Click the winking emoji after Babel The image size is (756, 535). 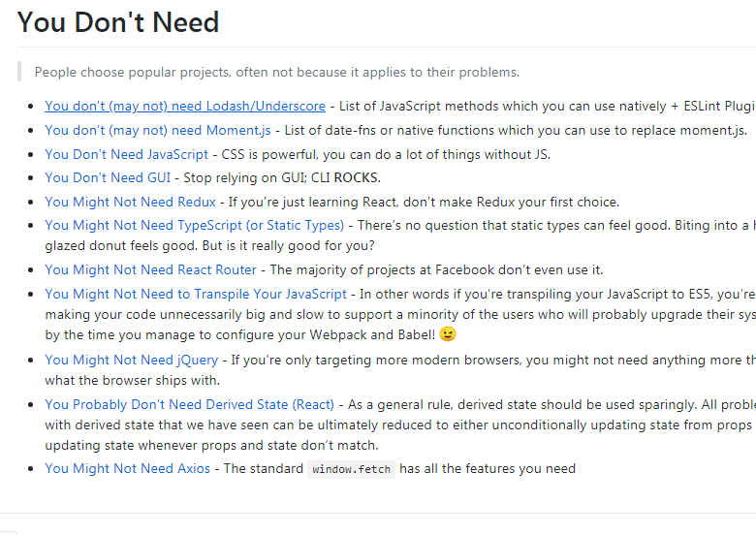448,334
